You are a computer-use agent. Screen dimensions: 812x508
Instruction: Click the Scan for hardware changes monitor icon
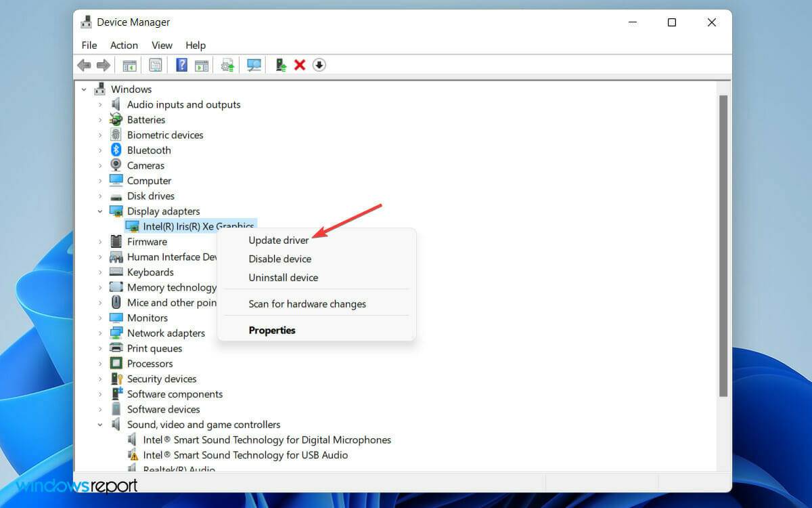(254, 65)
